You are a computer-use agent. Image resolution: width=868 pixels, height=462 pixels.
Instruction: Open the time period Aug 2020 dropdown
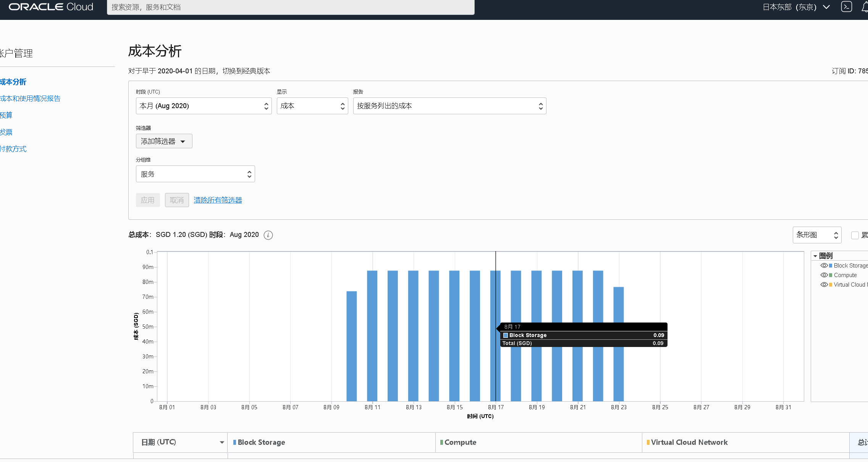click(x=204, y=106)
